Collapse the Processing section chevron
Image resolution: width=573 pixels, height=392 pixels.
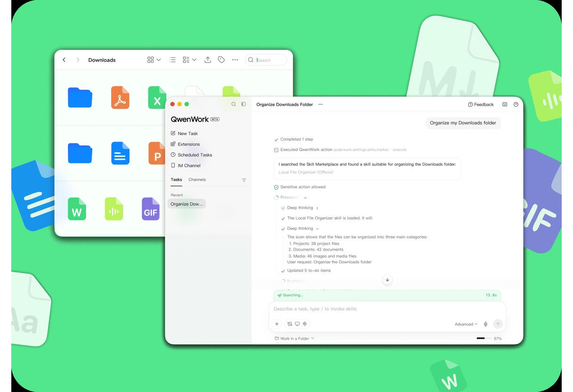(x=305, y=198)
